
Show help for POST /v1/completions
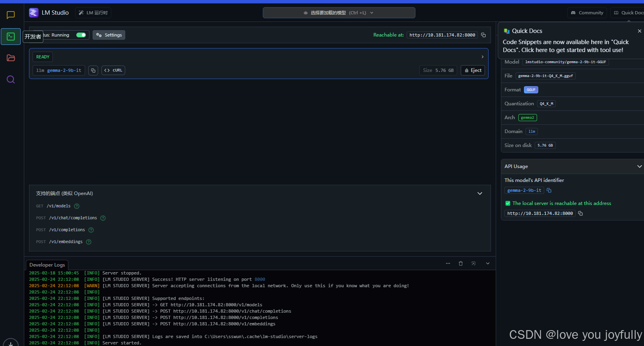(x=91, y=230)
